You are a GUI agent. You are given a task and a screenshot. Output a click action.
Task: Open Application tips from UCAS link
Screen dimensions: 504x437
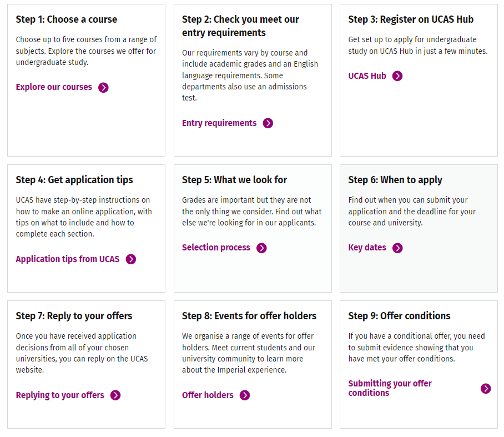pyautogui.click(x=67, y=259)
